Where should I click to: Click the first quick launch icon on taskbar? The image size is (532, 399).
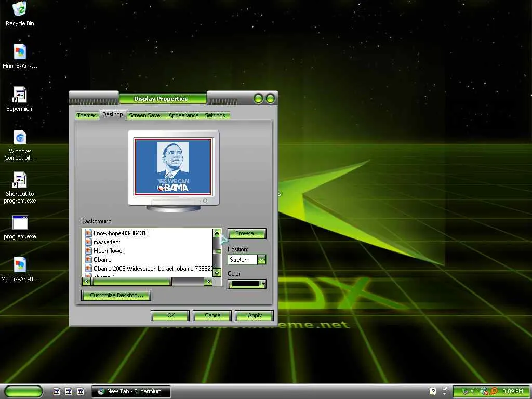(57, 391)
